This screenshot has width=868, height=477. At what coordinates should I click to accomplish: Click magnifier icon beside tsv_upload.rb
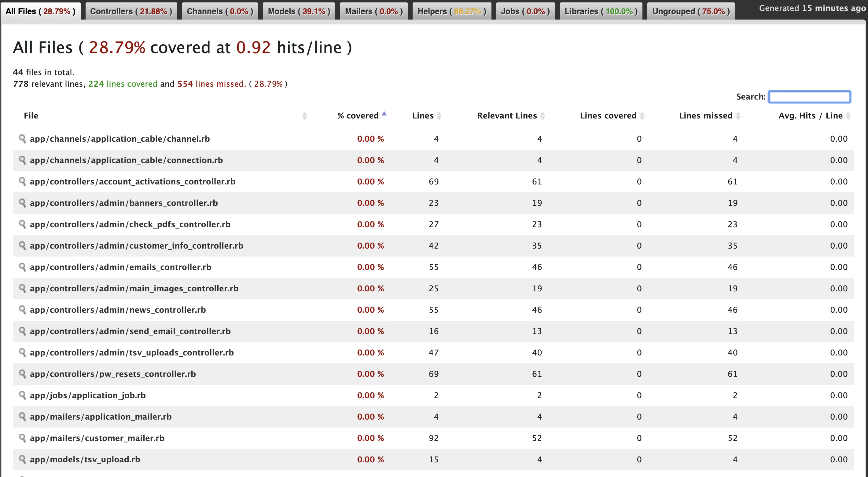coord(22,460)
